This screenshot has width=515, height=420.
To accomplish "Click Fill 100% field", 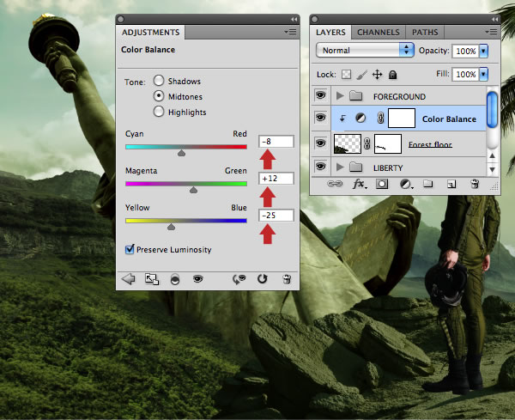I will click(x=465, y=74).
